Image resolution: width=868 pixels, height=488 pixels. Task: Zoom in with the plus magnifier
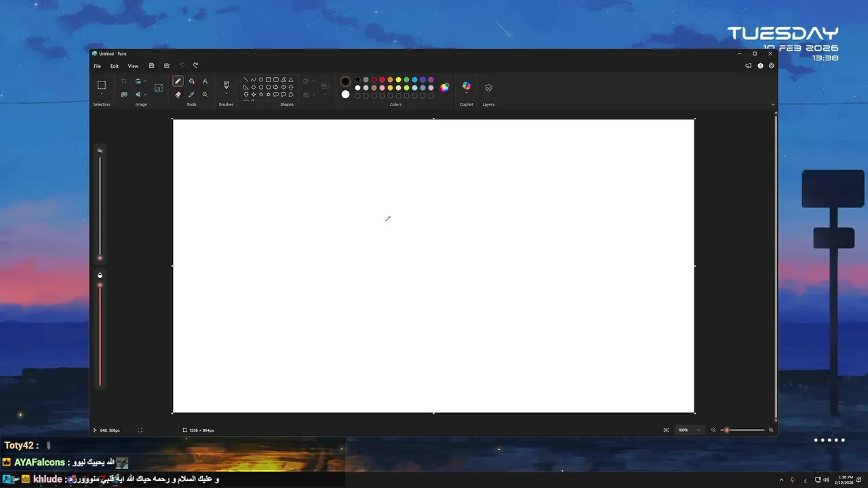[x=771, y=430]
